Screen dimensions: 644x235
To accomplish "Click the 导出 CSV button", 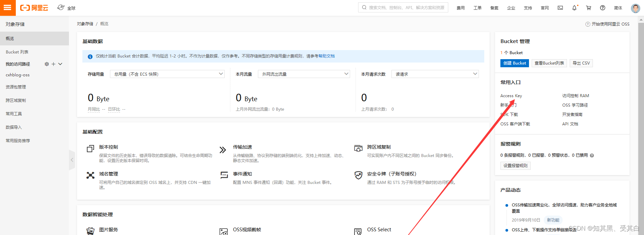I will pyautogui.click(x=581, y=63).
